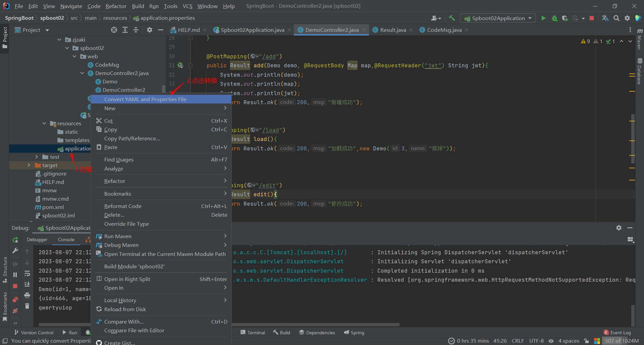Viewport: 644px width, 345px height.
Task: Click the Debug bug icon in toolbar
Action: click(x=554, y=18)
